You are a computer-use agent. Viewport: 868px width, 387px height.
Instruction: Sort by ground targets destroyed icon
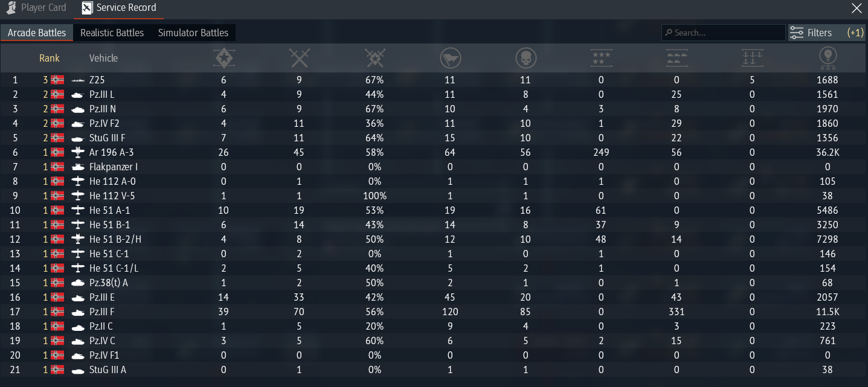coord(677,58)
